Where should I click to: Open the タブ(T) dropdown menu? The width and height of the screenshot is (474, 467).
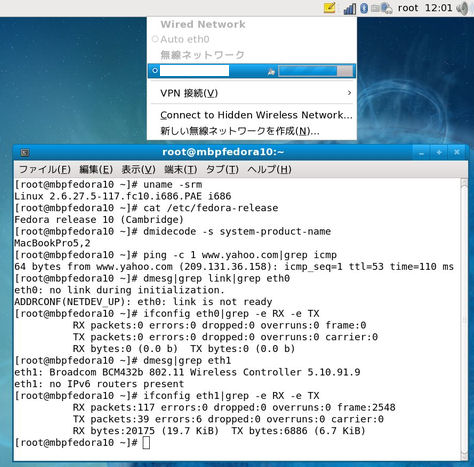pyautogui.click(x=222, y=170)
